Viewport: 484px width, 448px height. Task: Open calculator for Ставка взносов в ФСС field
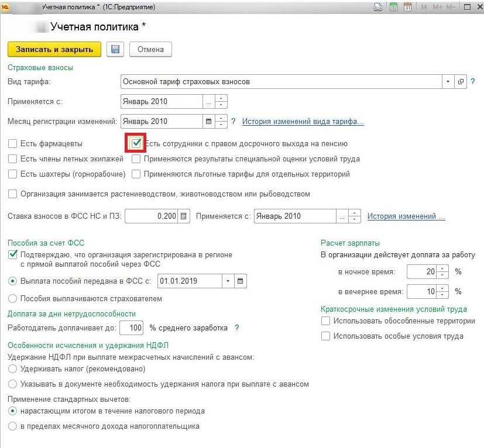[183, 216]
